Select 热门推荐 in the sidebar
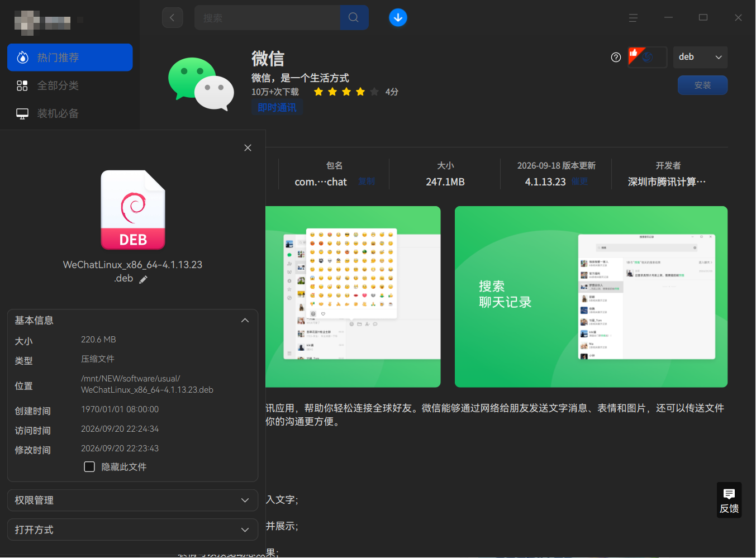The height and width of the screenshot is (558, 756). [70, 58]
